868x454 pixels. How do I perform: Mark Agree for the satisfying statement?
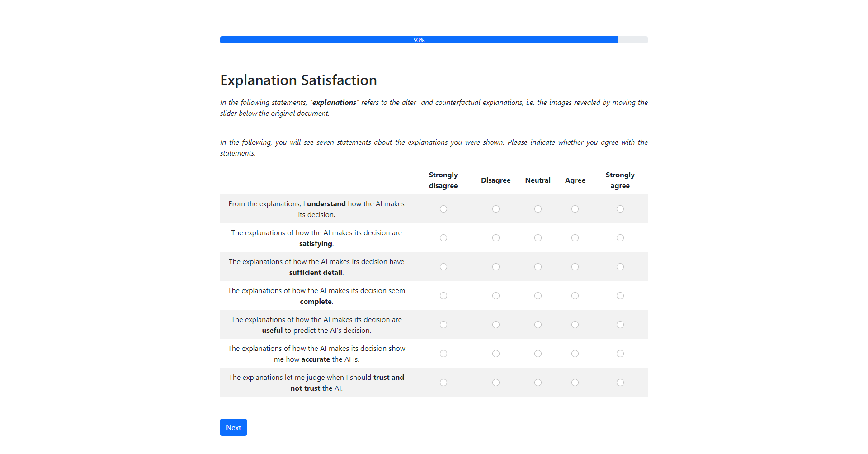click(x=575, y=238)
